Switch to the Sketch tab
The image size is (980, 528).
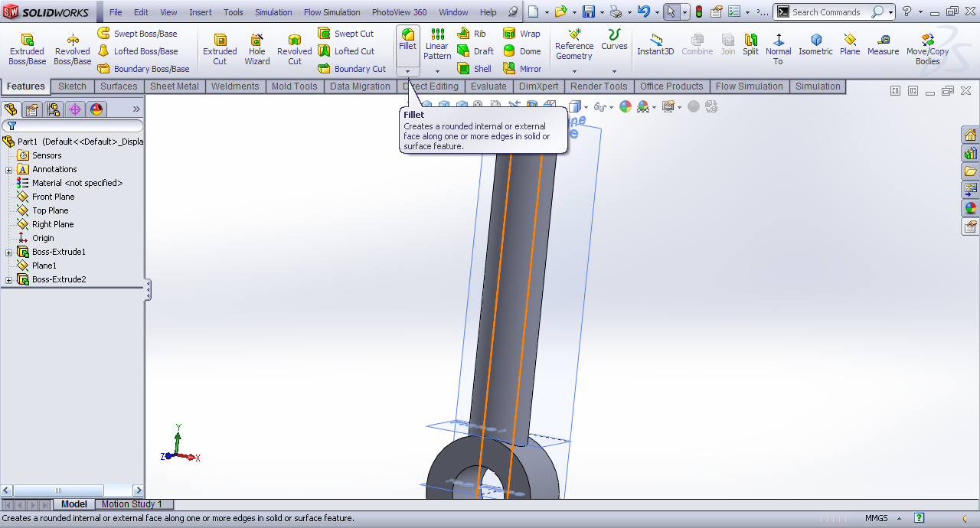73,86
